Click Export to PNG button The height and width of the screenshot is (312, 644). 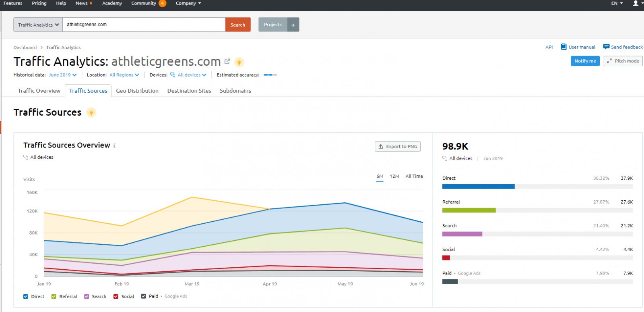click(398, 147)
